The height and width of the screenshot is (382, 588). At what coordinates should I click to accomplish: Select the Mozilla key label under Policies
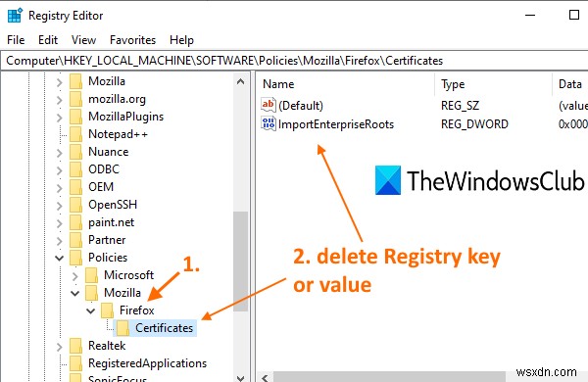pyautogui.click(x=122, y=293)
